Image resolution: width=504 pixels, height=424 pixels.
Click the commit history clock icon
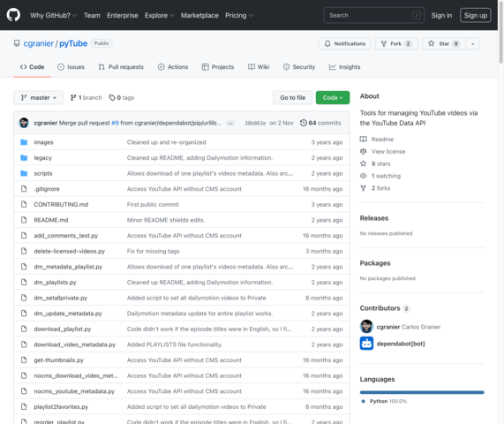(304, 123)
